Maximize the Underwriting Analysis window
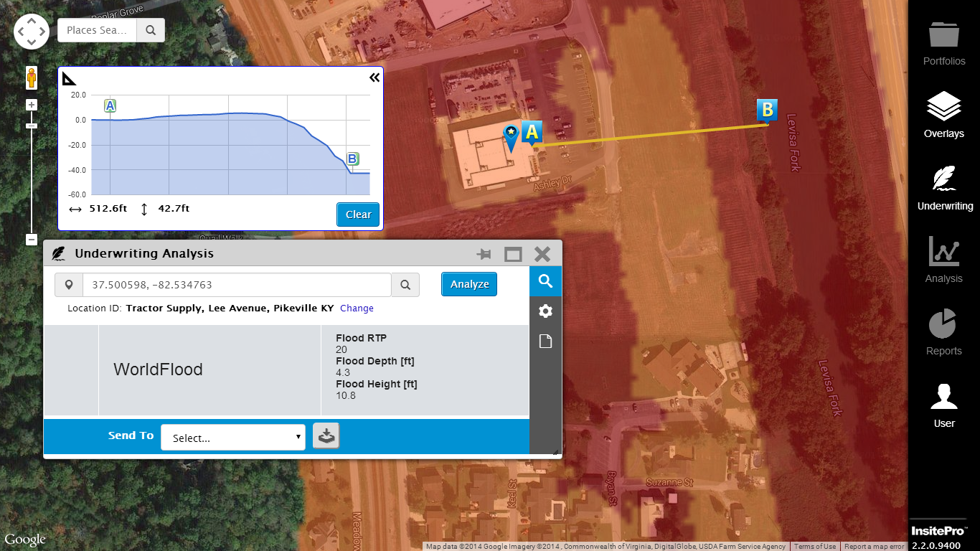This screenshot has width=980, height=551. click(x=513, y=254)
